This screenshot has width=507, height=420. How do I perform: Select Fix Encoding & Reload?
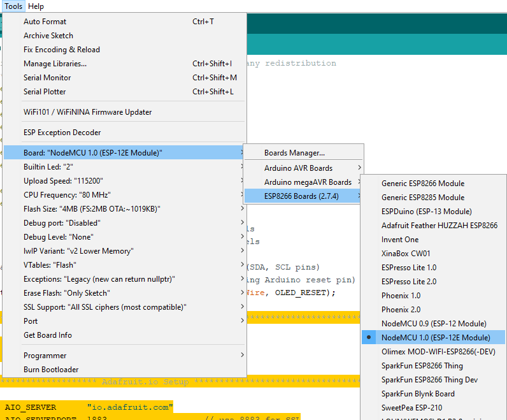click(124, 50)
